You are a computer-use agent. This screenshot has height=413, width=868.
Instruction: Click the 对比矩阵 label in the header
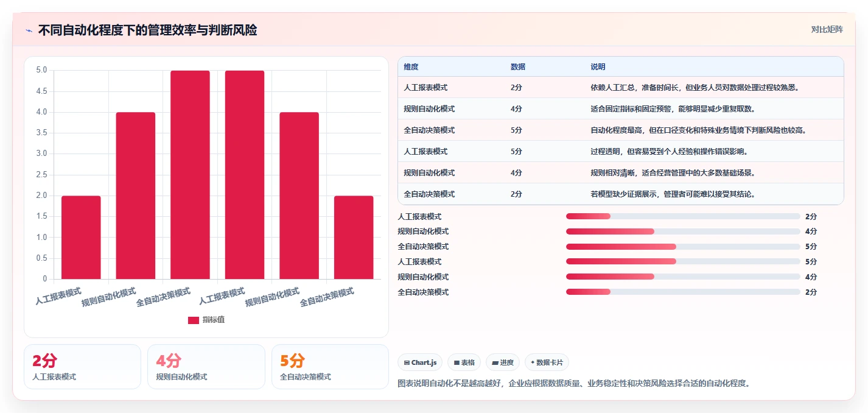point(827,29)
